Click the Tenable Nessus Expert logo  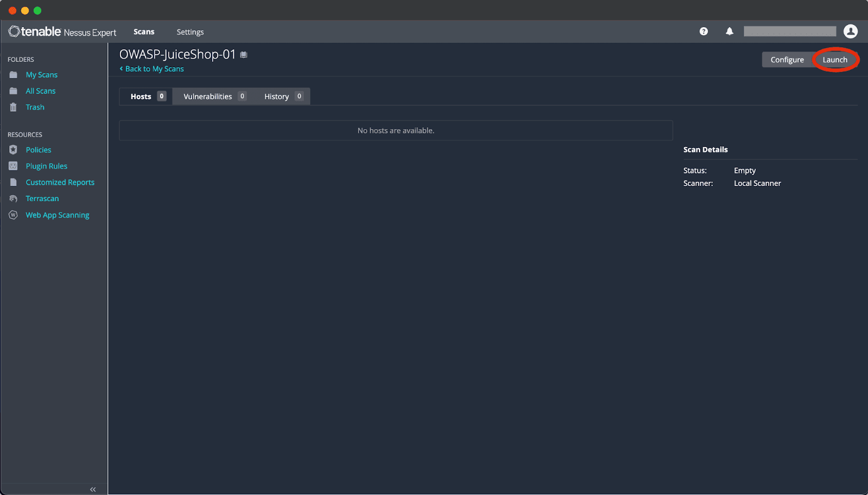tap(62, 32)
